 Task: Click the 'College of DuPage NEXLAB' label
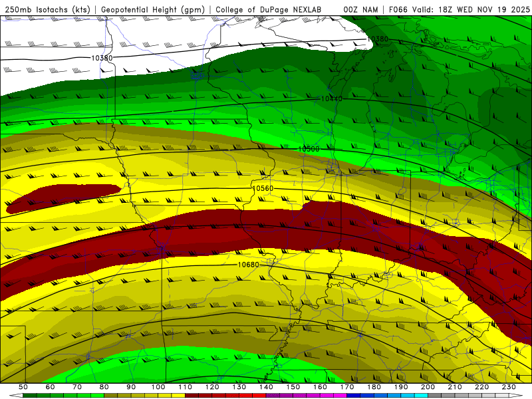[x=269, y=10]
